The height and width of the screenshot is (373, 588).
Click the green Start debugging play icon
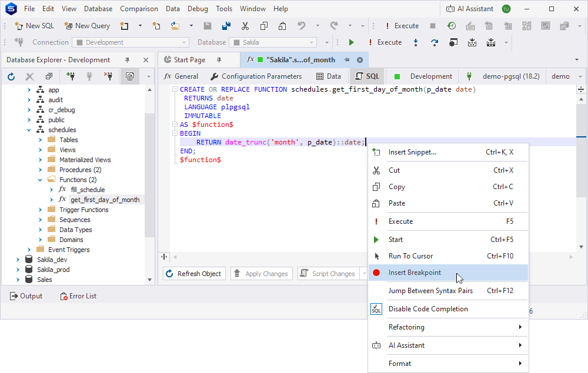[352, 42]
